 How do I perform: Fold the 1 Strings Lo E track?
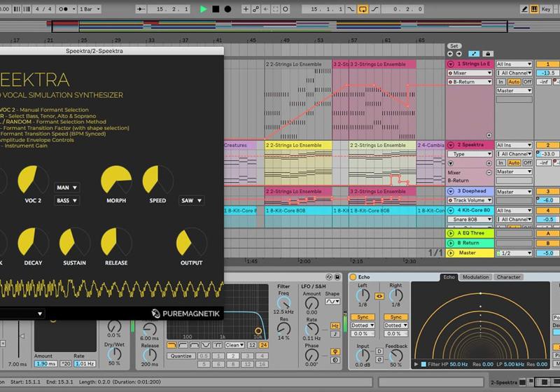450,64
